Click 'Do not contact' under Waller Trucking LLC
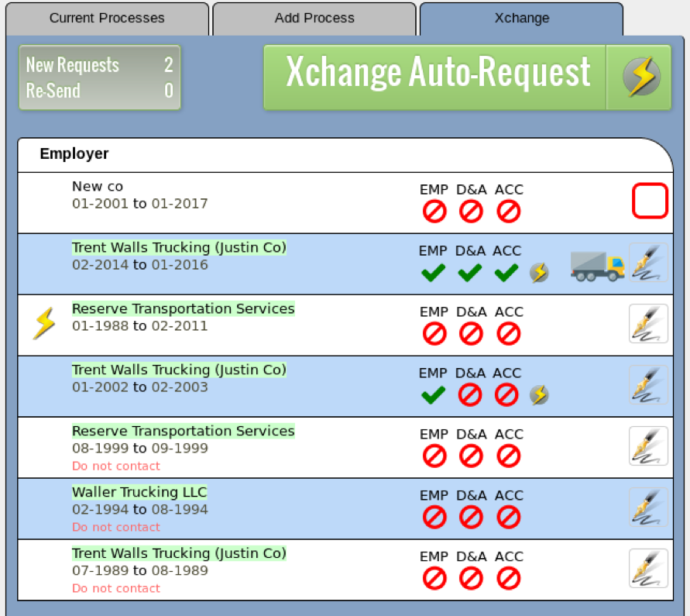The height and width of the screenshot is (616, 690). click(116, 527)
